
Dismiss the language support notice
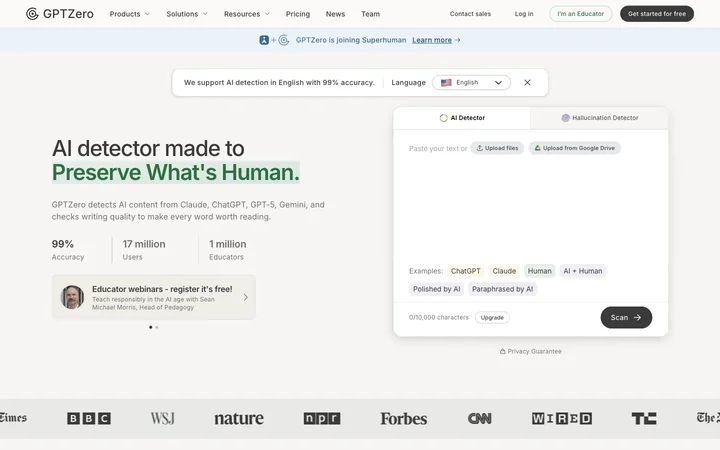point(527,83)
